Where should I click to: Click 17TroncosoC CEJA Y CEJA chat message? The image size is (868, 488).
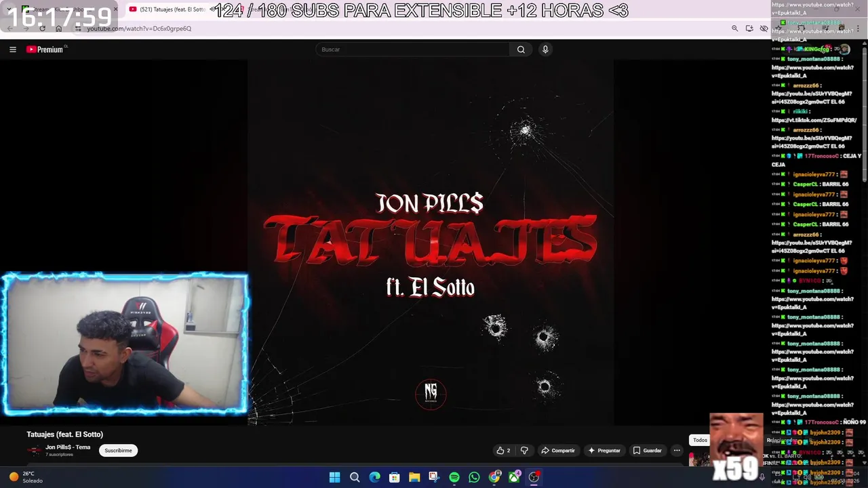tap(816, 160)
